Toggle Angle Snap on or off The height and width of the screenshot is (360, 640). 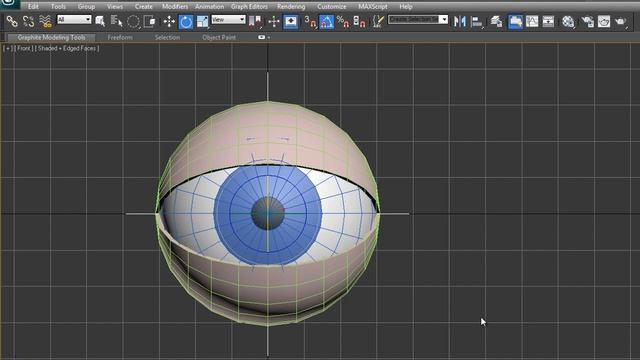(x=327, y=21)
